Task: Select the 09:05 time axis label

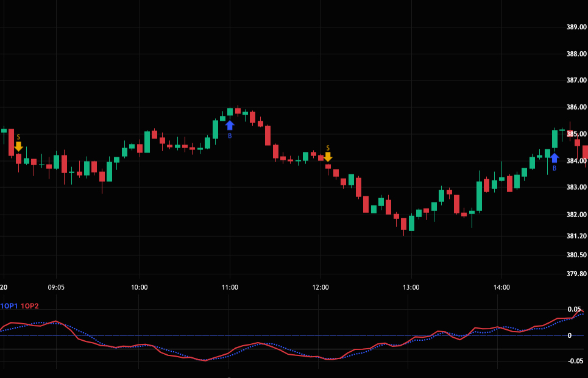Action: point(56,287)
